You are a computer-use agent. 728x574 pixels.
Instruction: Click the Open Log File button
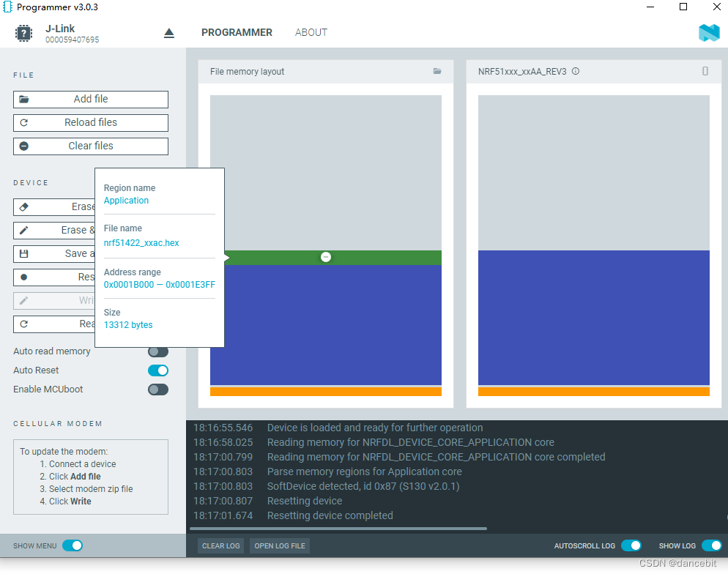(279, 545)
